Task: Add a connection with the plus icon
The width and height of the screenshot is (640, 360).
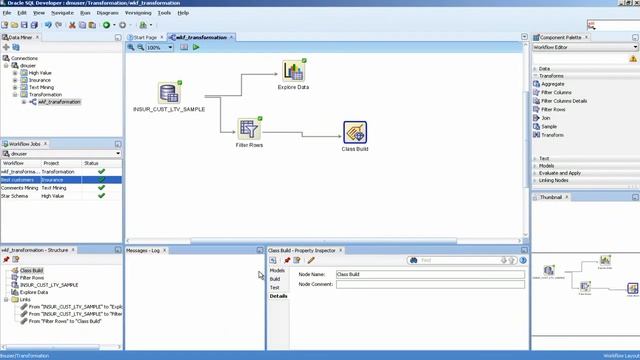Action: (6, 47)
